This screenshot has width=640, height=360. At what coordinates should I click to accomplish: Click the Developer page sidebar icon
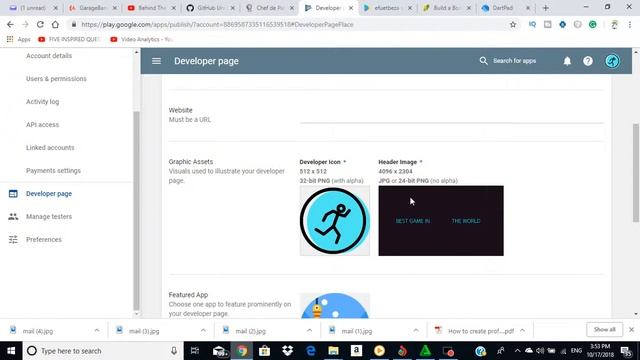tap(13, 193)
